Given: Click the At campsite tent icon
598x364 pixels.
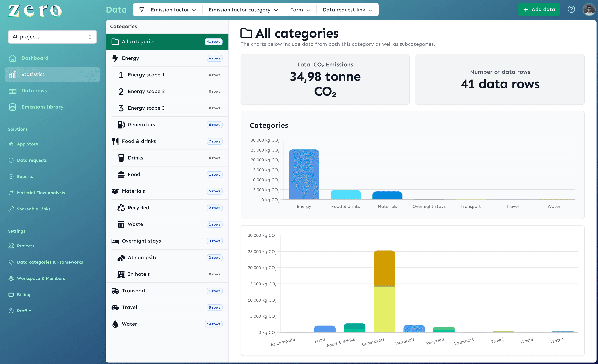Looking at the screenshot, I should pos(121,257).
